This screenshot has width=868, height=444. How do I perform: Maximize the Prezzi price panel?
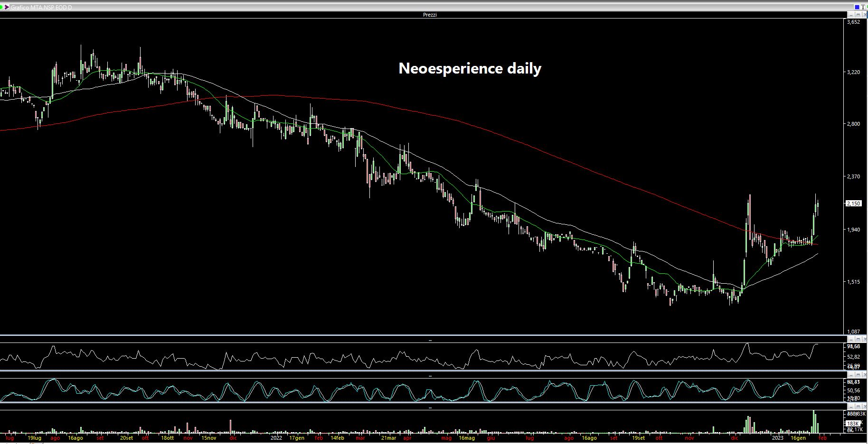(858, 15)
